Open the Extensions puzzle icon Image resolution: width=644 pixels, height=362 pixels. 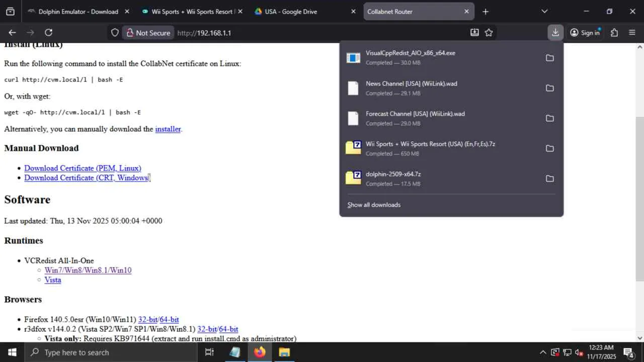point(614,33)
